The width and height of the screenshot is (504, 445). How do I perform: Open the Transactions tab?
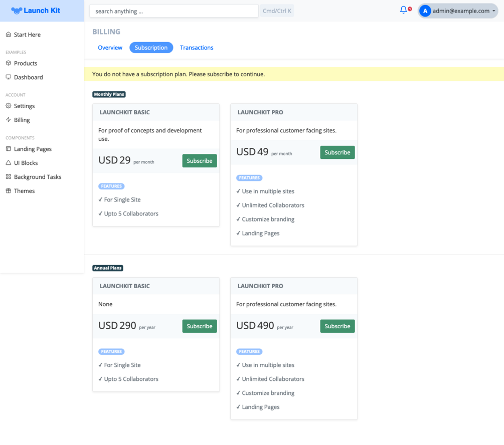click(197, 48)
